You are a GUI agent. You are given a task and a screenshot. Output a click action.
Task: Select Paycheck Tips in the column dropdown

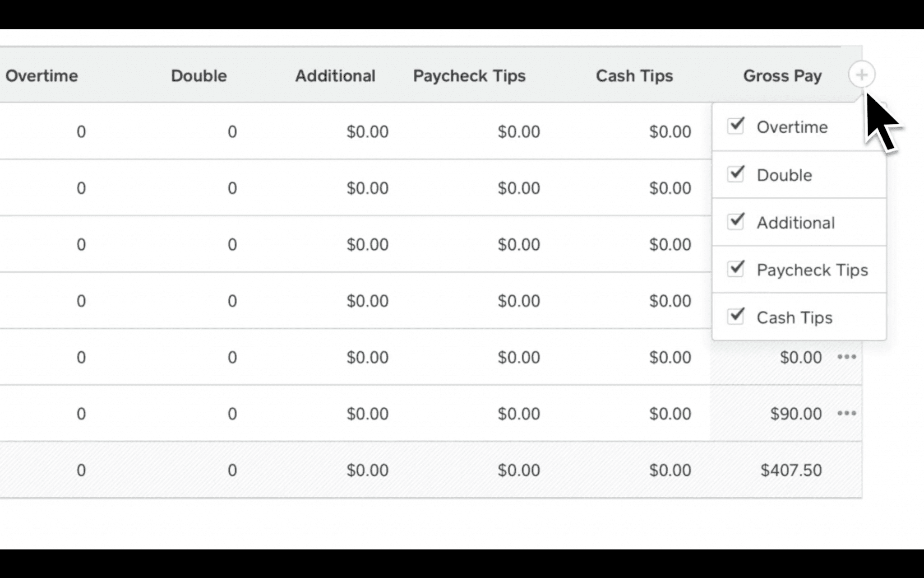[812, 270]
